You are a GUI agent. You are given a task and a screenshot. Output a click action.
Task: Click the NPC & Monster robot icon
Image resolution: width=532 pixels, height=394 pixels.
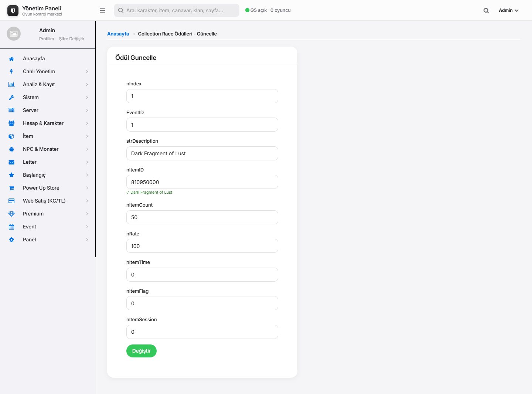11,149
